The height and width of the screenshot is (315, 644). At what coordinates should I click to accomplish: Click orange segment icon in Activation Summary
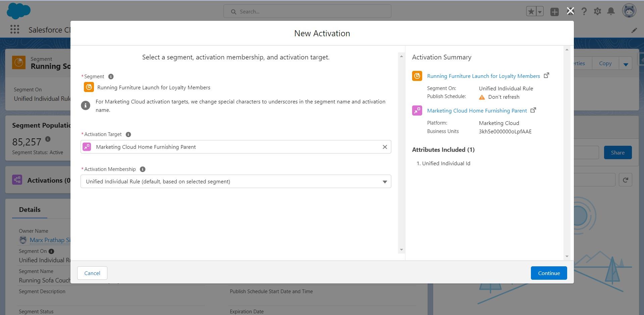tap(417, 76)
